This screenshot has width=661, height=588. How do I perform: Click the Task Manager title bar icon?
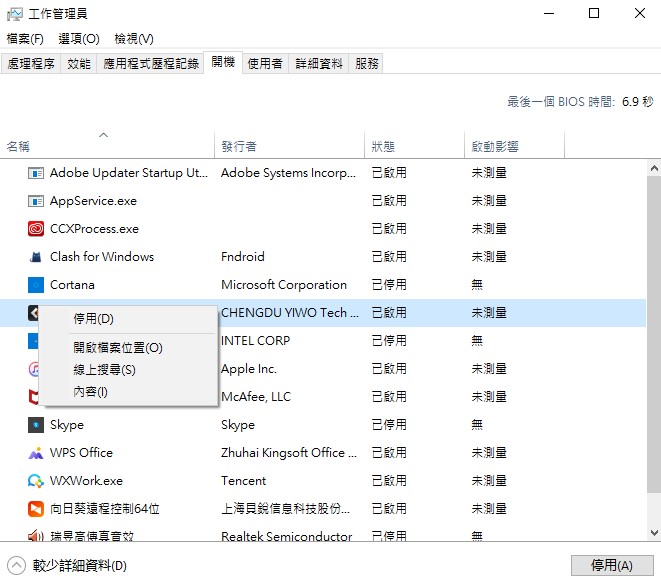coord(15,14)
